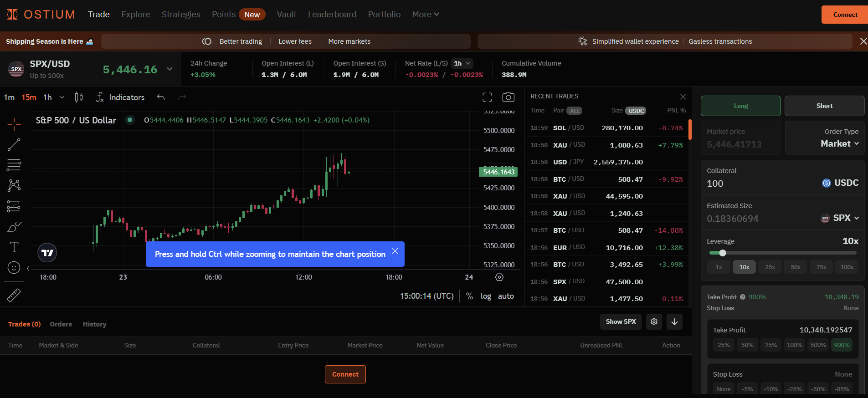Screen dimensions: 868x398
Task: Open the Order Type Market dropdown
Action: tap(839, 143)
